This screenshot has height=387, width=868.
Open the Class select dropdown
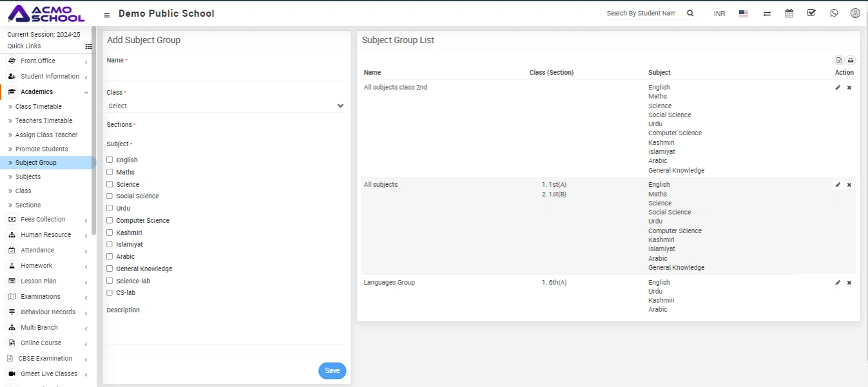[226, 106]
